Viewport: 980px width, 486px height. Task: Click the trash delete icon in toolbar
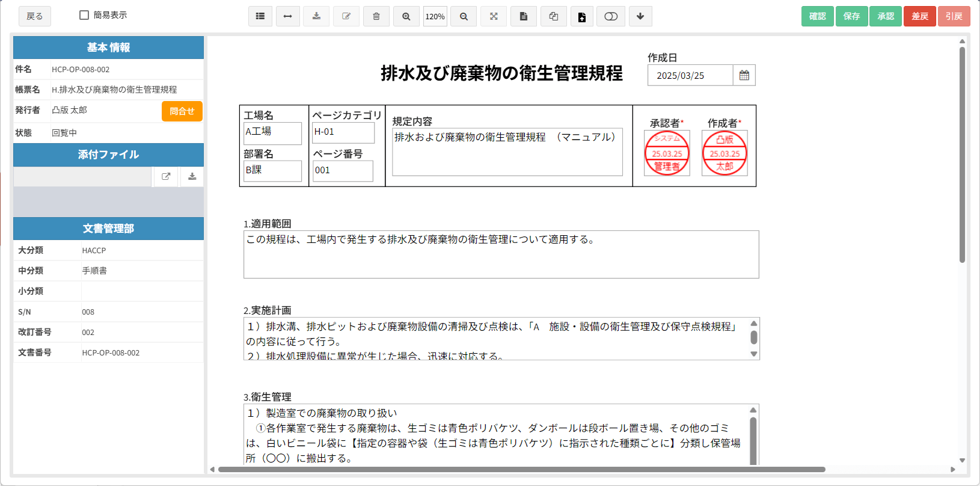pos(376,16)
